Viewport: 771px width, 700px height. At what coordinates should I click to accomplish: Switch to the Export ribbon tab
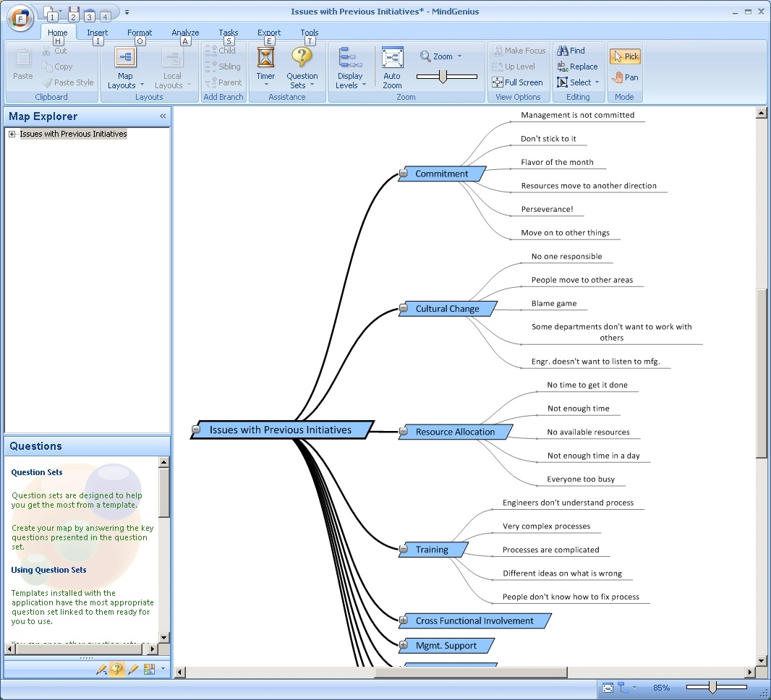(x=269, y=33)
